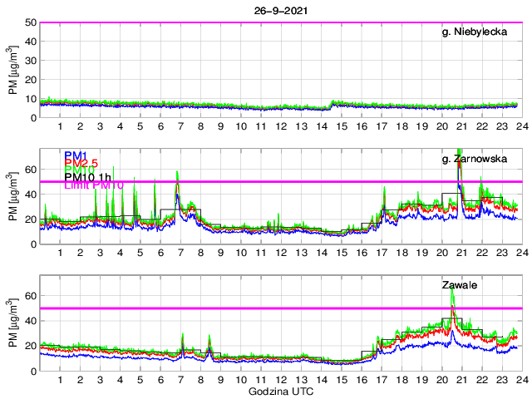The height and width of the screenshot is (399, 532).
Task: Click the small step near hour 14.5 in the top plot
Action: [332, 103]
